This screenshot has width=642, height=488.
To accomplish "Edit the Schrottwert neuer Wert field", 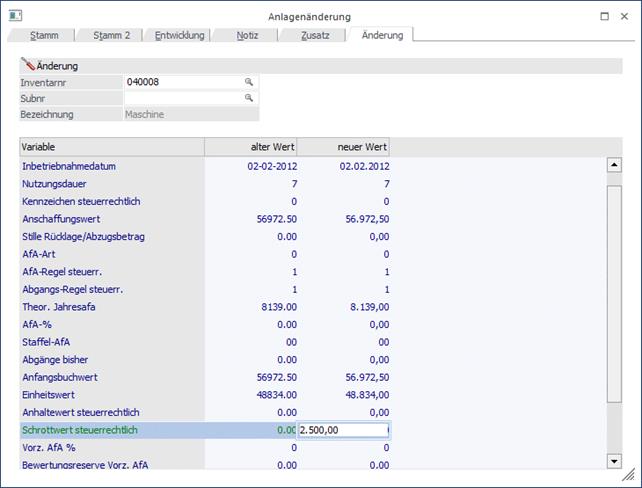I will (x=341, y=430).
